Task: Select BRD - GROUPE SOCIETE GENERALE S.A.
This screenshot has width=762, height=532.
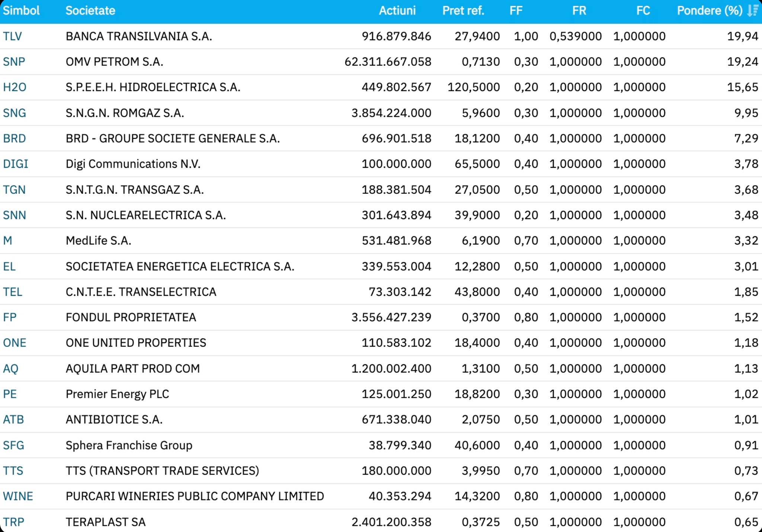Action: click(173, 138)
